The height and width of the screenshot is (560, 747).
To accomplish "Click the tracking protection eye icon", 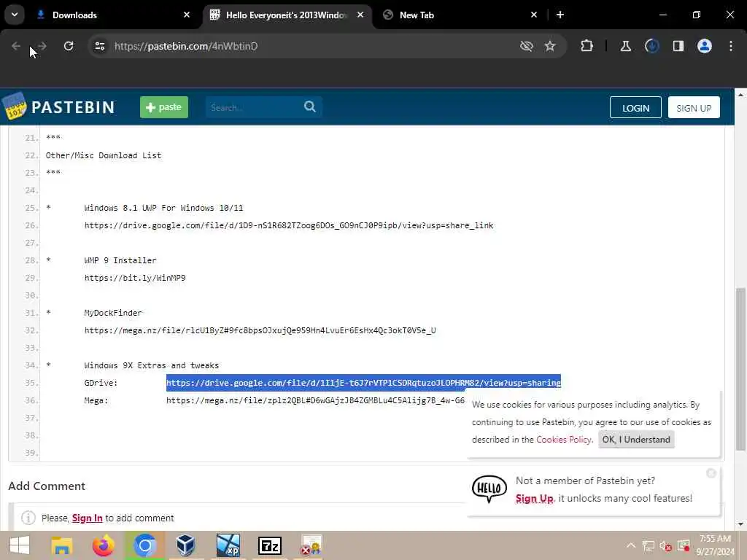I will tap(527, 46).
